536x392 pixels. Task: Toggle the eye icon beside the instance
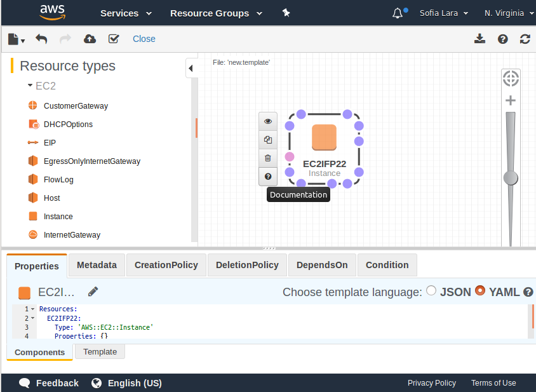click(x=268, y=121)
